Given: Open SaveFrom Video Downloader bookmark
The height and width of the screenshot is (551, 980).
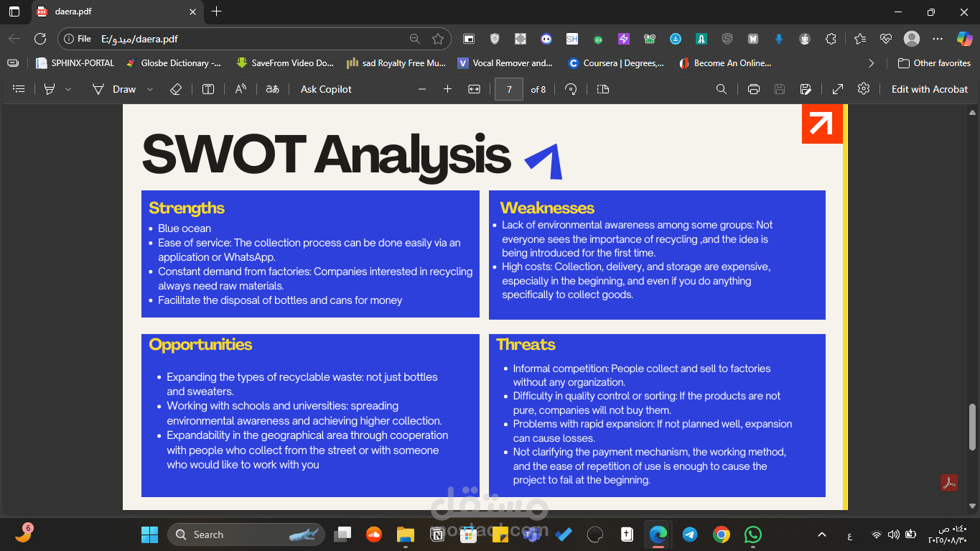Looking at the screenshot, I should point(285,63).
